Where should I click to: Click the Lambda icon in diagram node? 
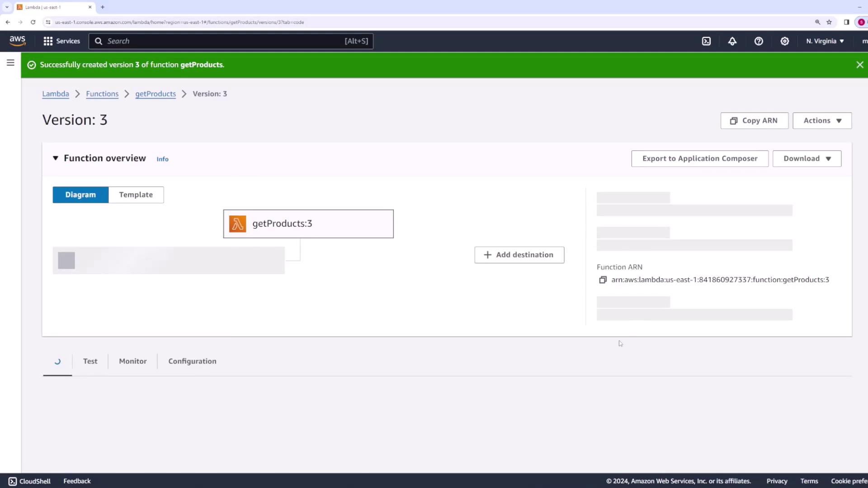[237, 224]
